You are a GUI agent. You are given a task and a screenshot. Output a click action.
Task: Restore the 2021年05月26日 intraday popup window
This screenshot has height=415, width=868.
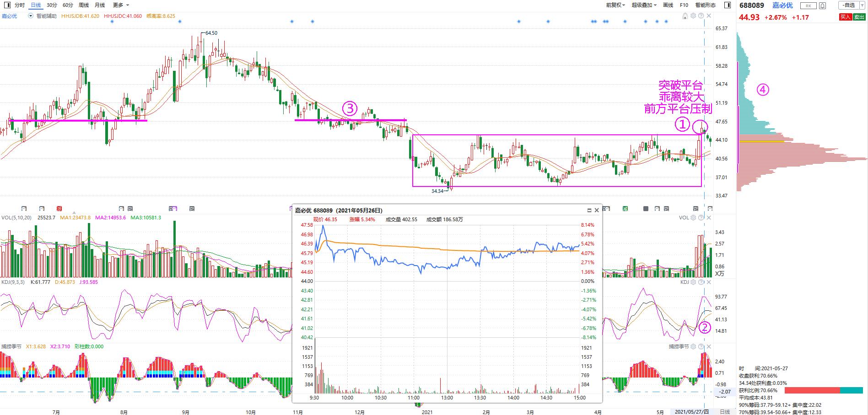589,211
